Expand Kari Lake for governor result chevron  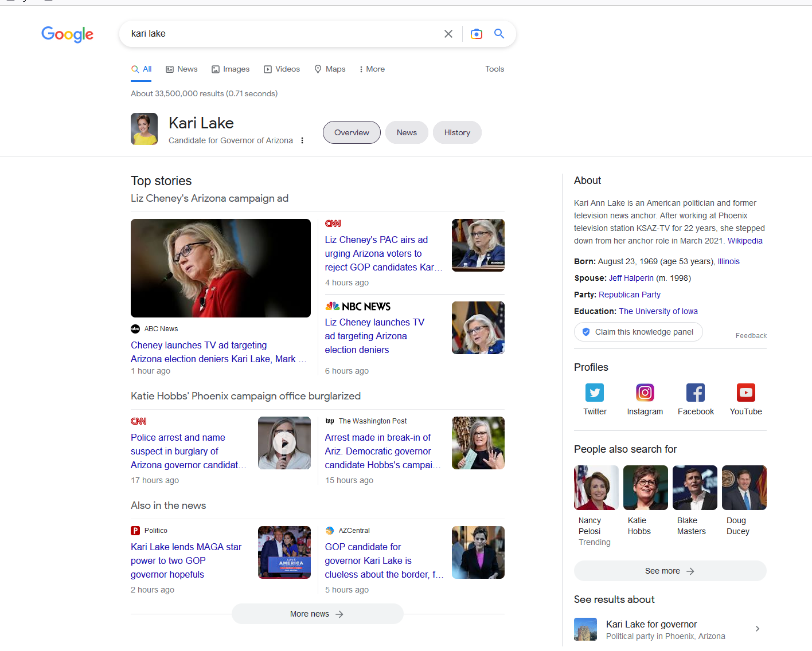[757, 629]
